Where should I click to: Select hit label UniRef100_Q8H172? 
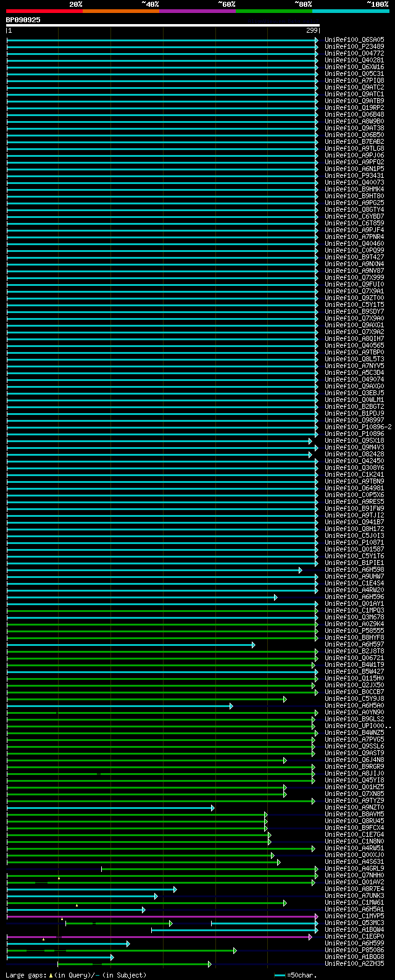[354, 529]
